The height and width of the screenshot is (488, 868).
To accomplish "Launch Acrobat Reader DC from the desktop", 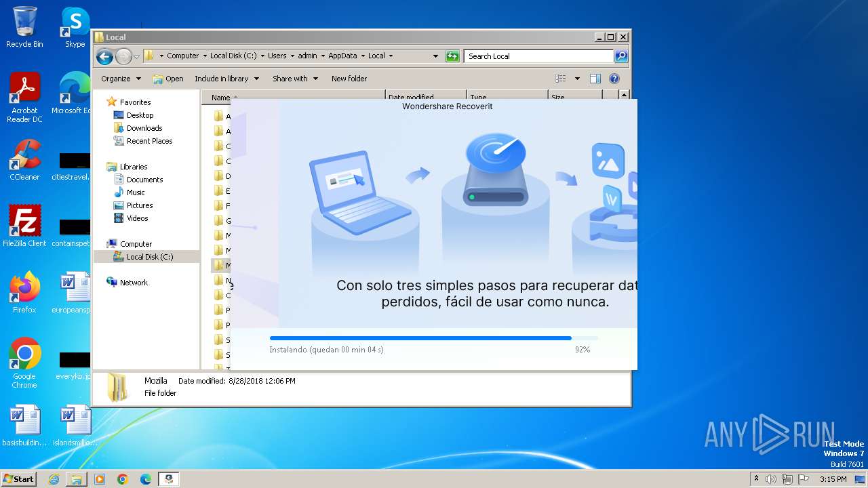I will coord(24,98).
